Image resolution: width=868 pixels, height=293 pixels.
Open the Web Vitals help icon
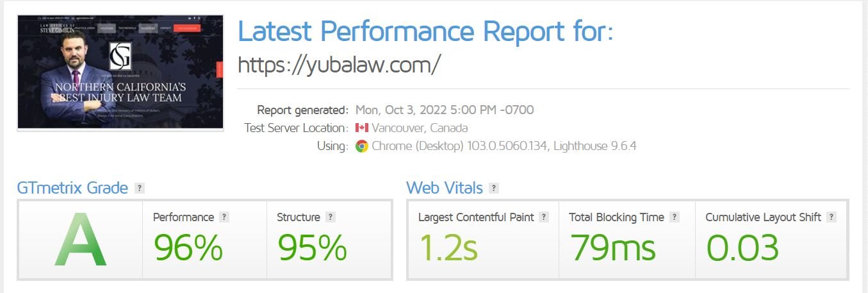[494, 188]
